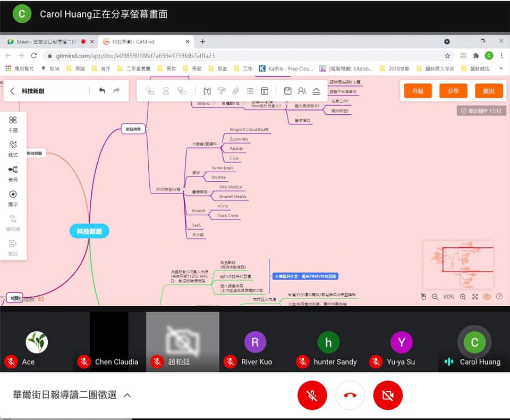Viewport: 510px width, 420px height.
Task: Open the 應用程式 apps shortcut in bookmarks bar
Action: coord(20,69)
